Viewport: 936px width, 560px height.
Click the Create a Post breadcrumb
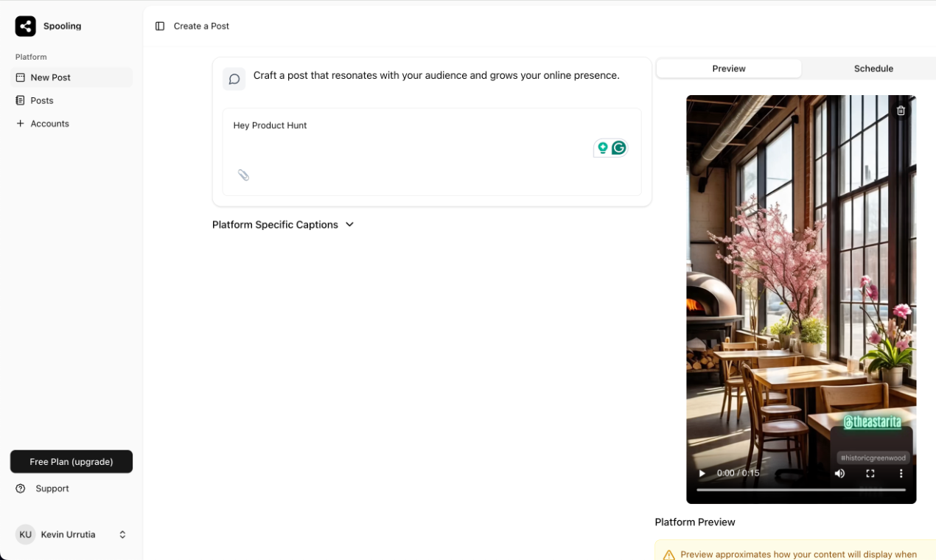click(x=201, y=27)
